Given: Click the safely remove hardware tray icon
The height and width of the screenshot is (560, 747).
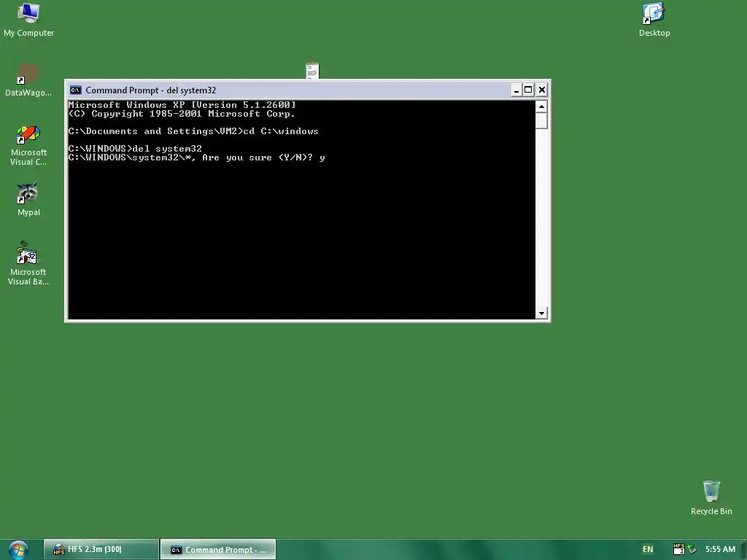Looking at the screenshot, I should [x=692, y=550].
